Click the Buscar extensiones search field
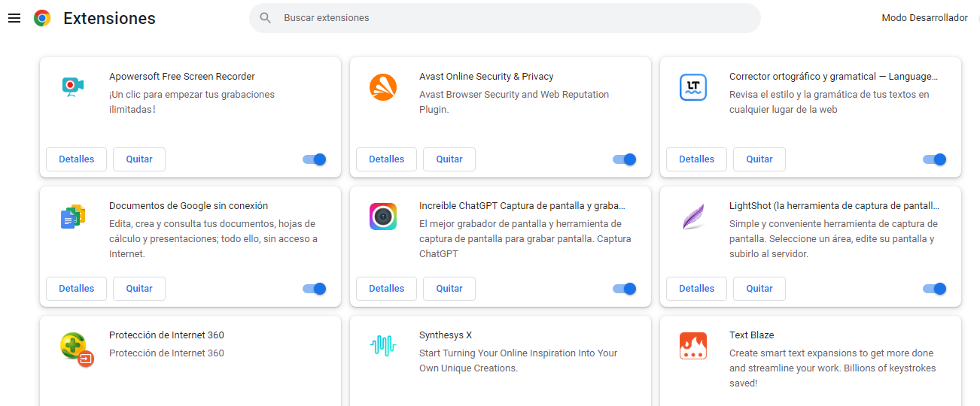 coord(504,18)
